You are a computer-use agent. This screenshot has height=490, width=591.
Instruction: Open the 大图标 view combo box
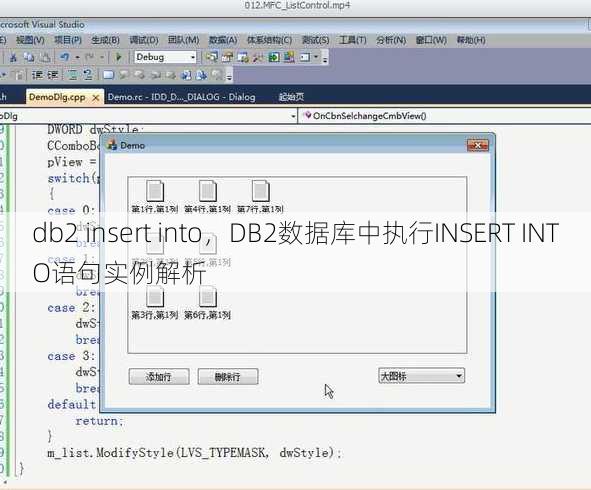click(421, 376)
